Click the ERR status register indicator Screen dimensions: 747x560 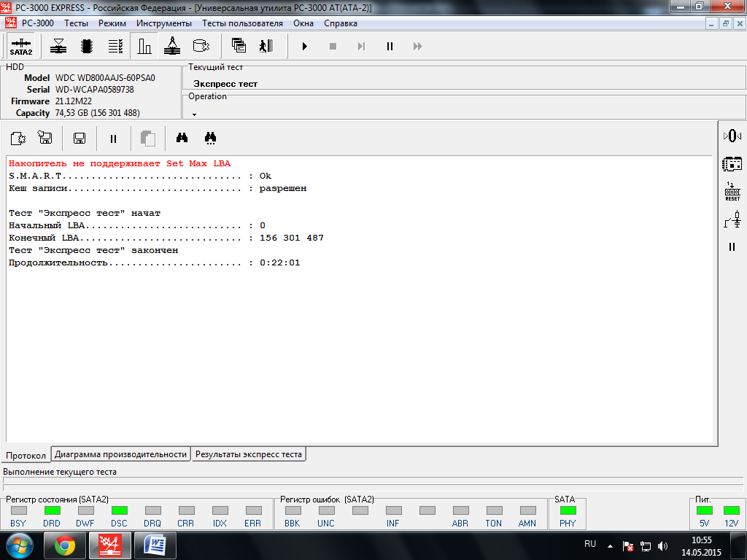[253, 510]
